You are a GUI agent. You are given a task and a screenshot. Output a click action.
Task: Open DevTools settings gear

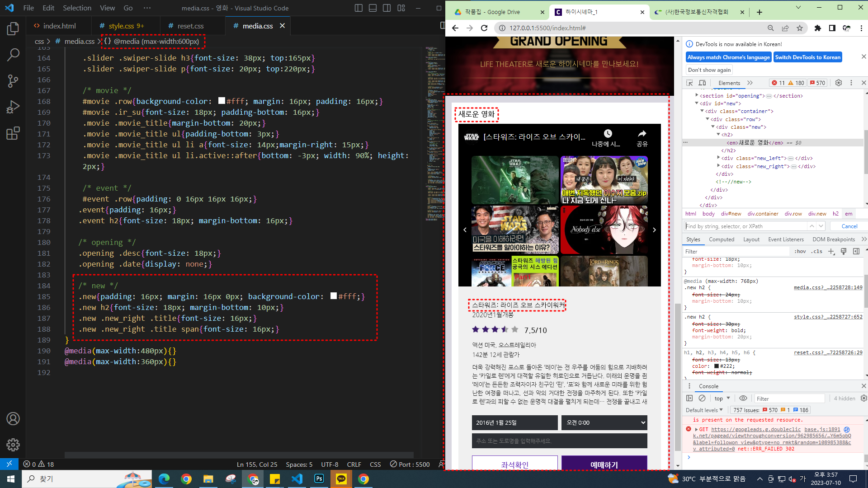[x=839, y=83]
